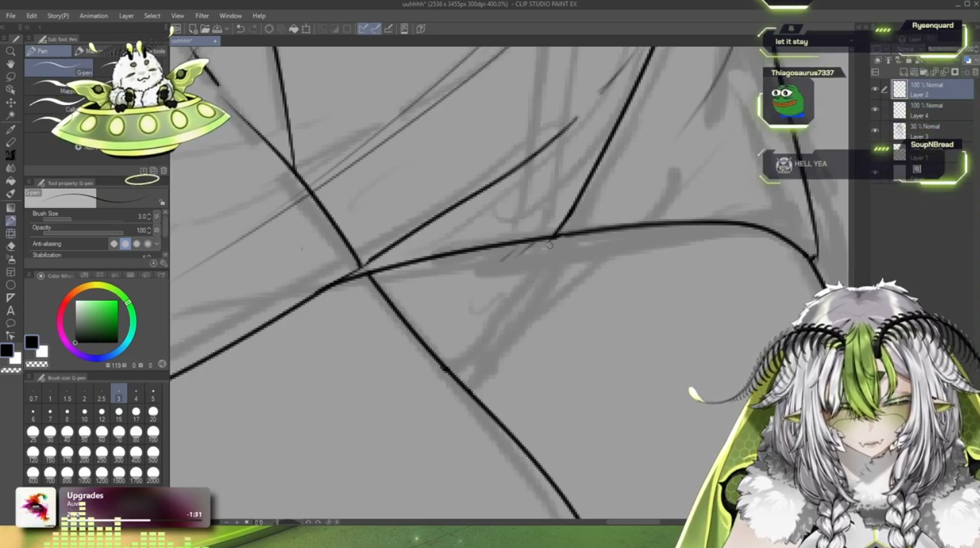Toggle Snap to Special Ruler in command bar
This screenshot has height=548, width=980.
(x=375, y=29)
